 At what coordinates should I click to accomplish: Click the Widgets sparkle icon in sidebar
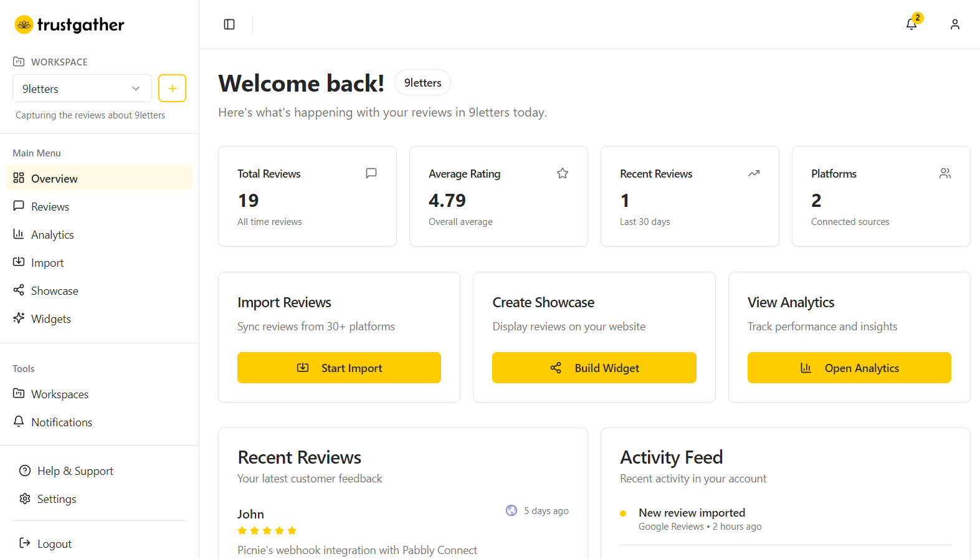click(19, 318)
